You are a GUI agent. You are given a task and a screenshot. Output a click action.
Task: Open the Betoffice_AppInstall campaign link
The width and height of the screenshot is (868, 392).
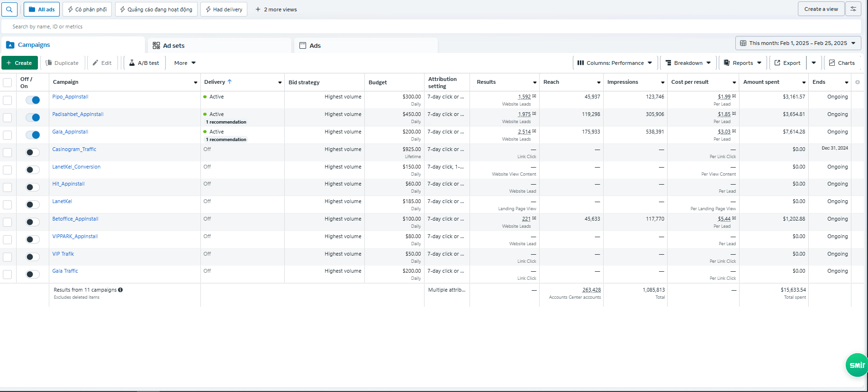tap(75, 219)
